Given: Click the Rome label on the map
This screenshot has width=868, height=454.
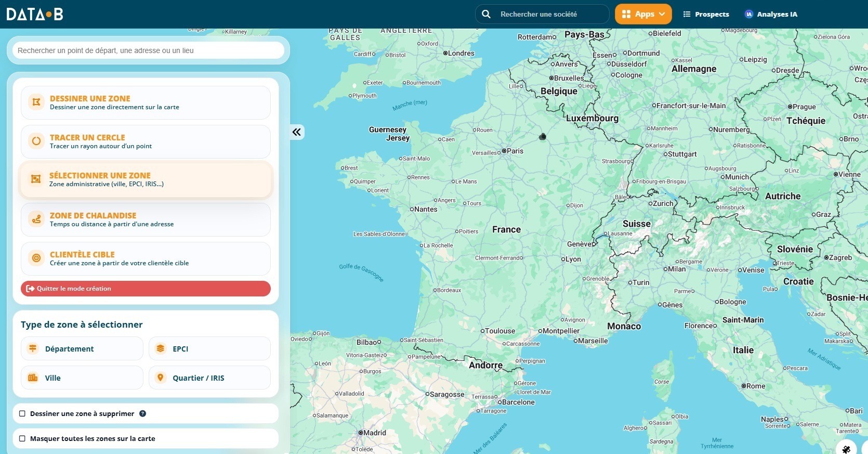Looking at the screenshot, I should [x=756, y=386].
